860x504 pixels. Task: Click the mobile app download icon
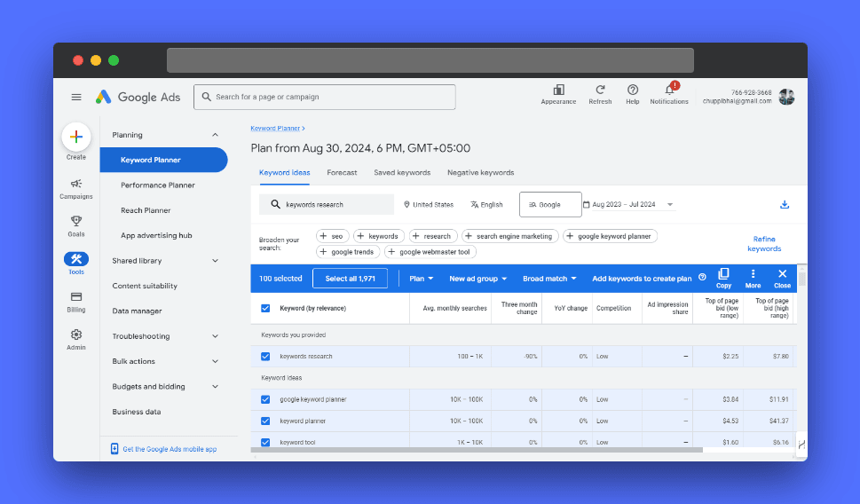click(x=114, y=449)
